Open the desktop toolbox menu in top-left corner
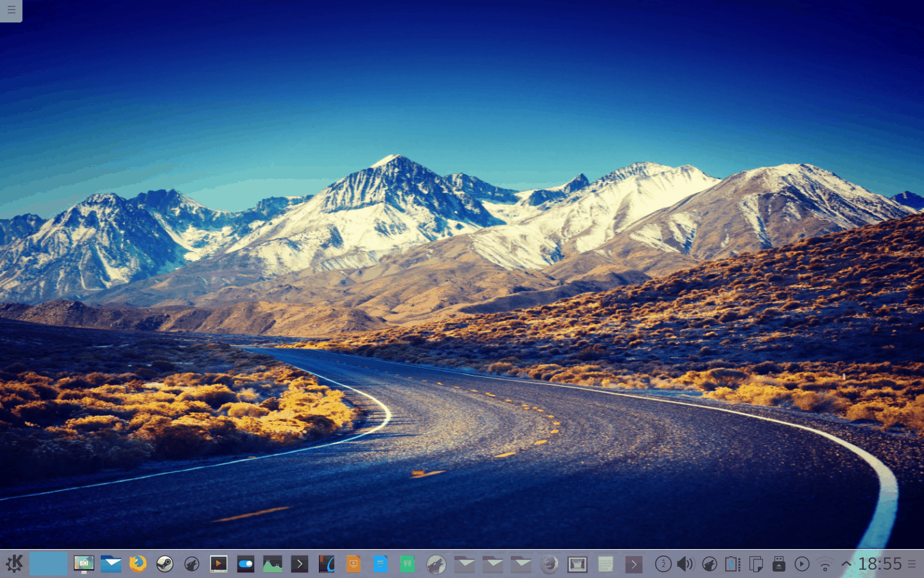Image resolution: width=924 pixels, height=578 pixels. tap(11, 10)
